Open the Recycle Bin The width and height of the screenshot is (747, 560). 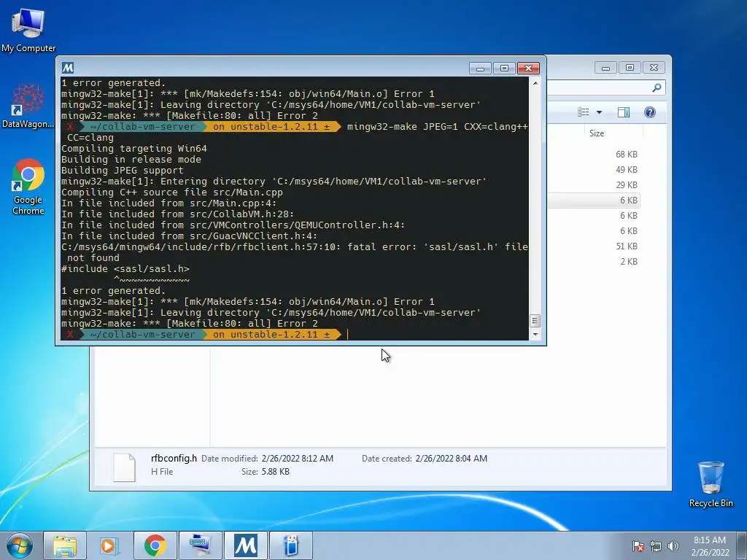tap(711, 484)
